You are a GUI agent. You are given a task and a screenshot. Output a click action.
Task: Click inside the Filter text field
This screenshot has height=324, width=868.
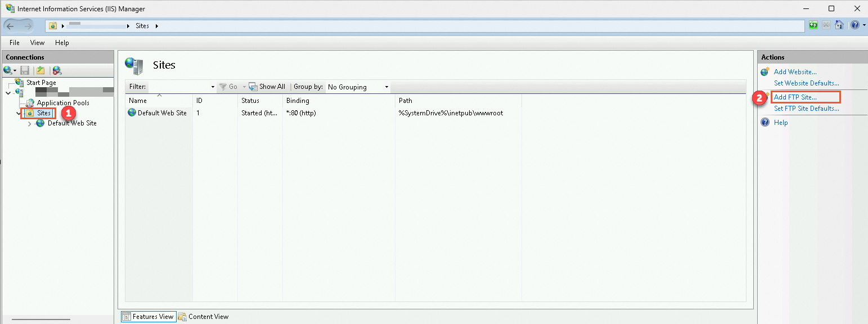pyautogui.click(x=178, y=87)
